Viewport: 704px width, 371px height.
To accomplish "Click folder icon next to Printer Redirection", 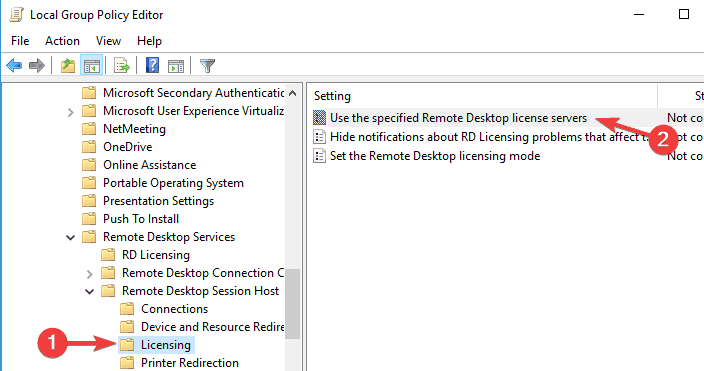I will pyautogui.click(x=127, y=362).
